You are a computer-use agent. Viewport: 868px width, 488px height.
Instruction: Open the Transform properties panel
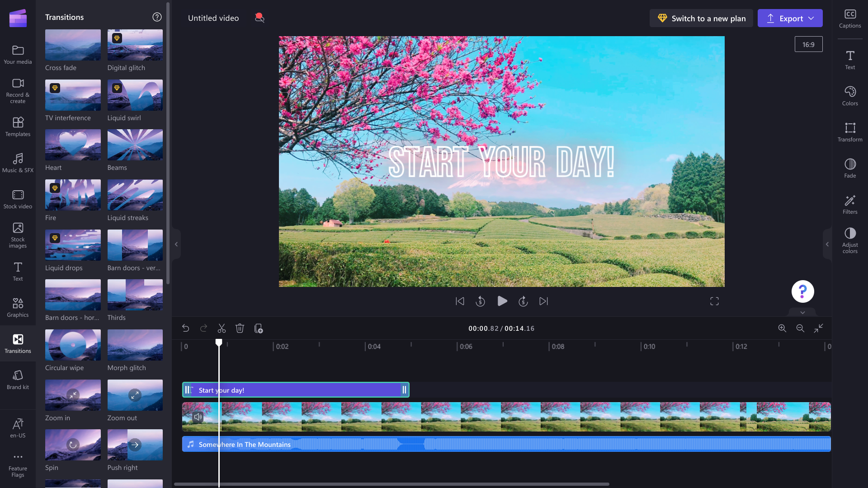850,132
